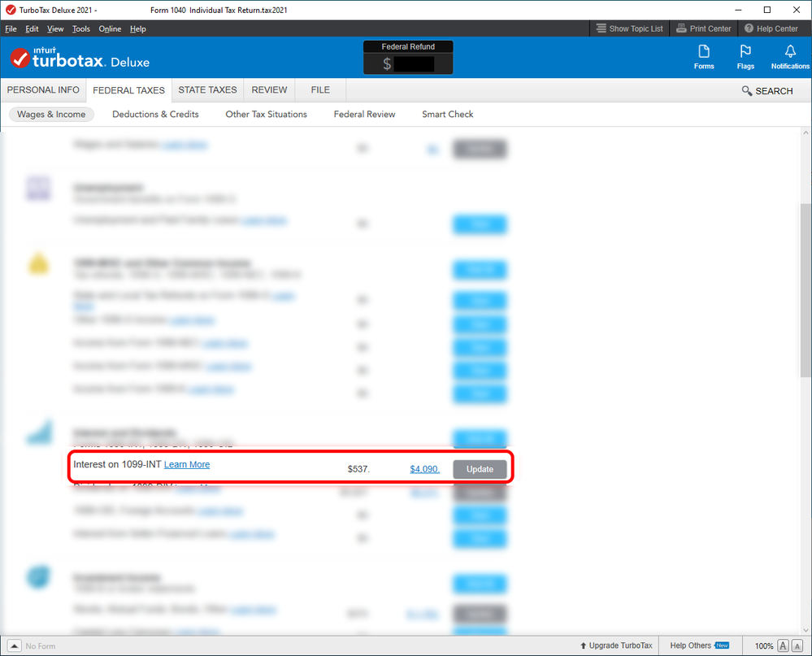Switch to the FEDERAL TAXES tab

coord(129,90)
